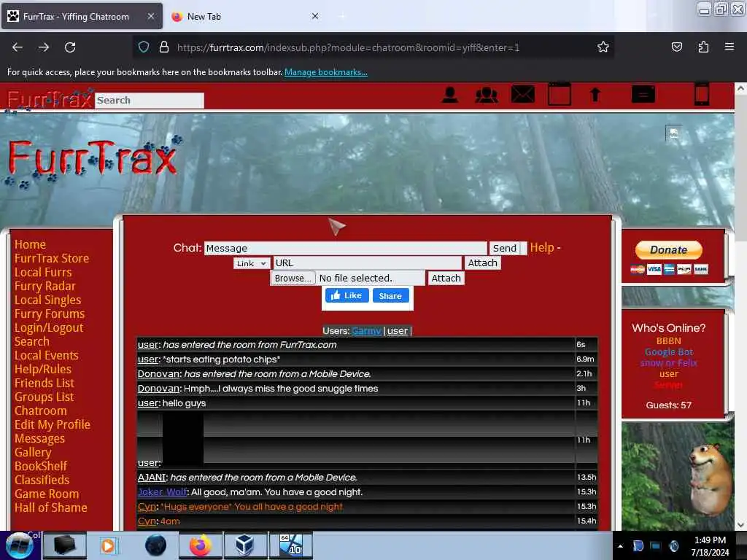The height and width of the screenshot is (560, 747).
Task: Click the upload arrow icon in header
Action: point(595,95)
